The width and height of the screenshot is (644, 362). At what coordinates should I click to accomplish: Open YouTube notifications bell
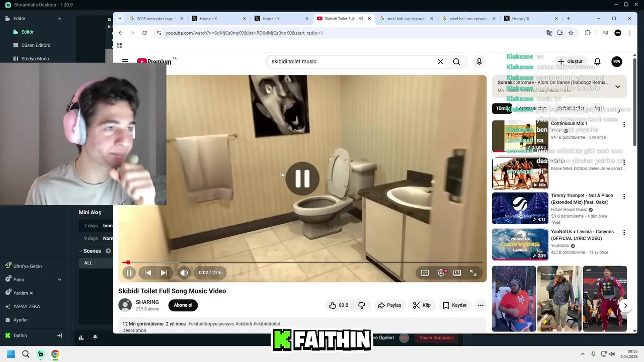(x=597, y=61)
